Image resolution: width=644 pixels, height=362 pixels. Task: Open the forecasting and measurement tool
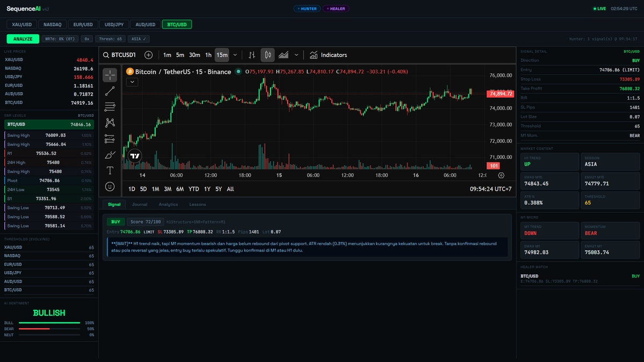click(x=110, y=139)
